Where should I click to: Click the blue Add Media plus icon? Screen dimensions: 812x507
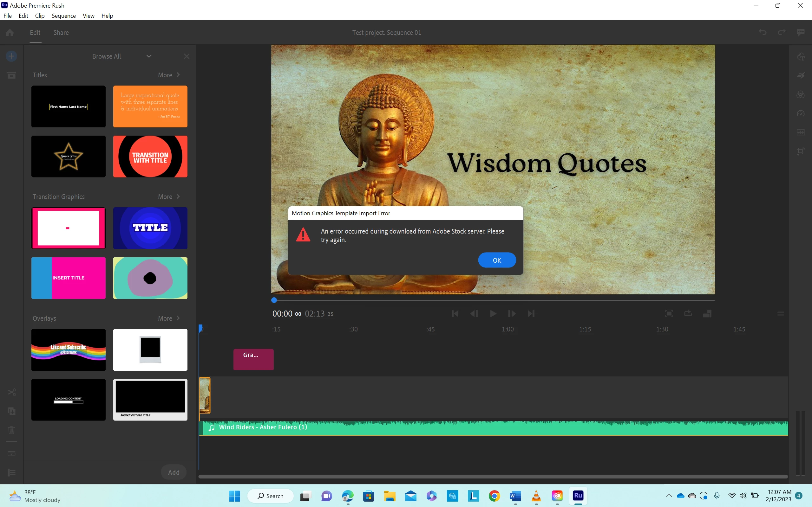click(11, 56)
